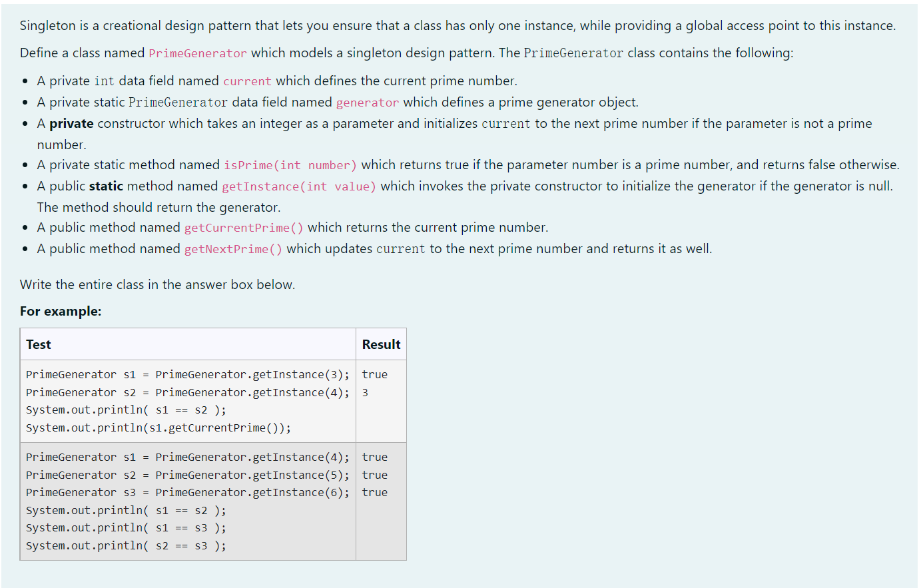The width and height of the screenshot is (923, 588).
Task: Click the 'For example:' heading
Action: [61, 311]
